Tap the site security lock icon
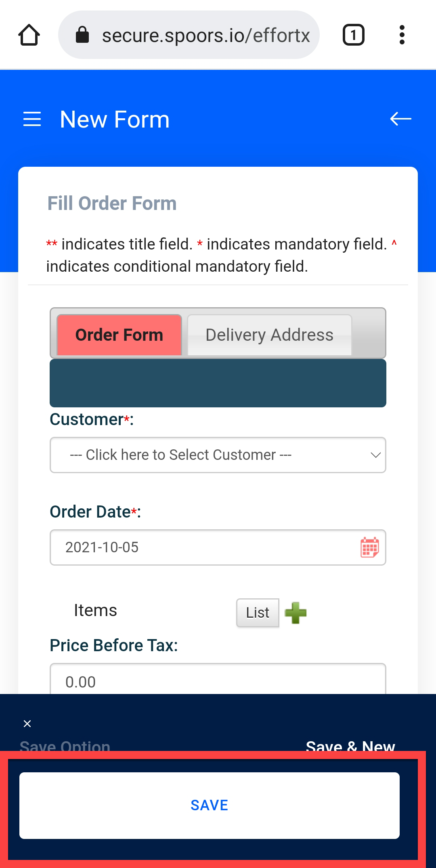The width and height of the screenshot is (436, 868). [x=82, y=35]
